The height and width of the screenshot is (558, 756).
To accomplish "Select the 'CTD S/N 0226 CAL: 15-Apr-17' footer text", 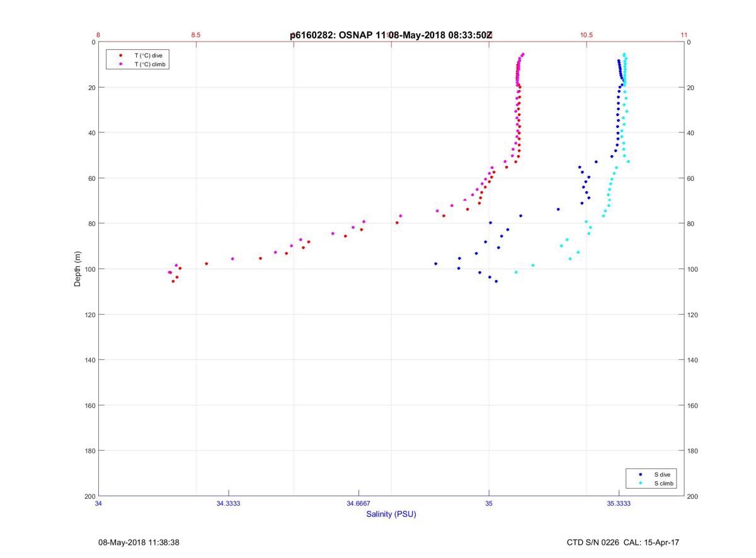I will (623, 542).
